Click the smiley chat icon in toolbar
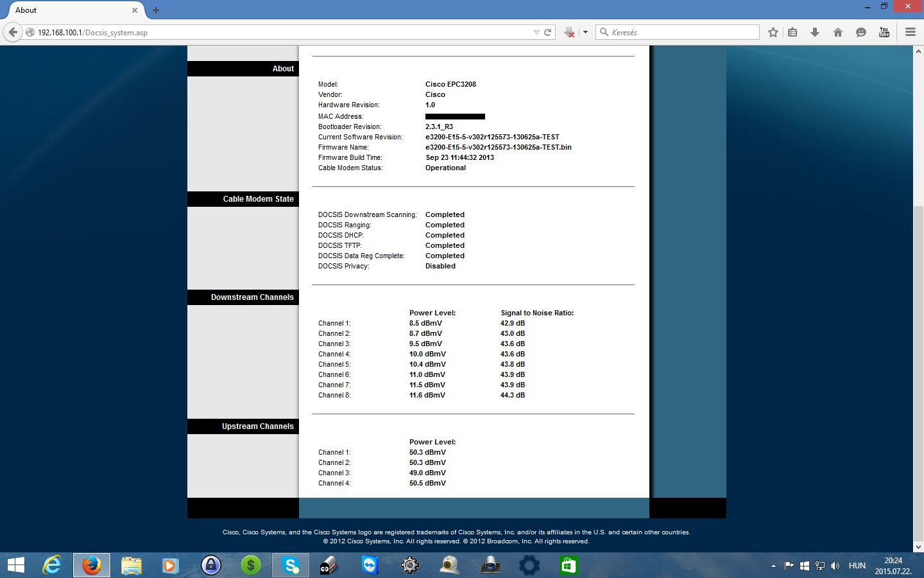This screenshot has width=924, height=578. 861,32
